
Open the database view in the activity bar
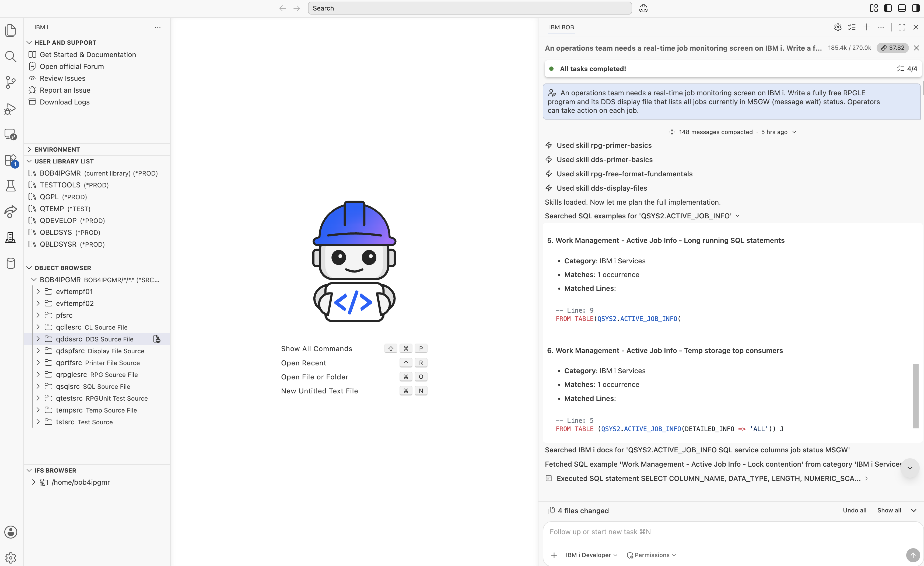[11, 263]
